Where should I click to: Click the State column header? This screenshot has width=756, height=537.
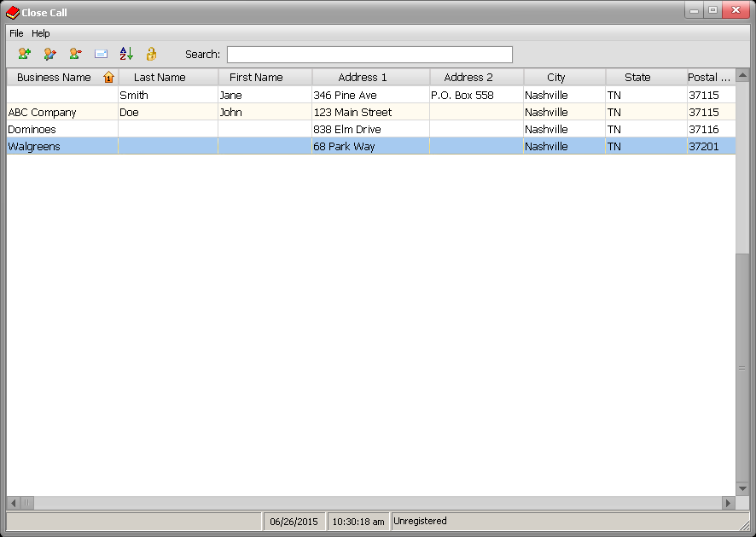point(637,78)
